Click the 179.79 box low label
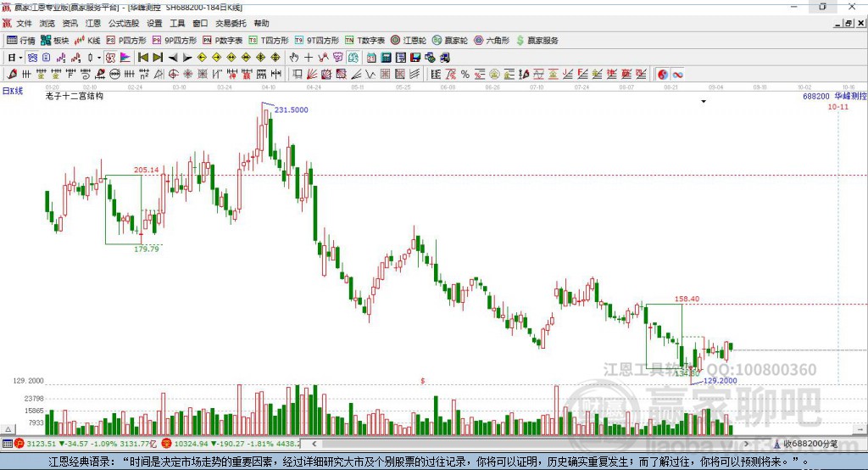The height and width of the screenshot is (470, 868). point(146,249)
